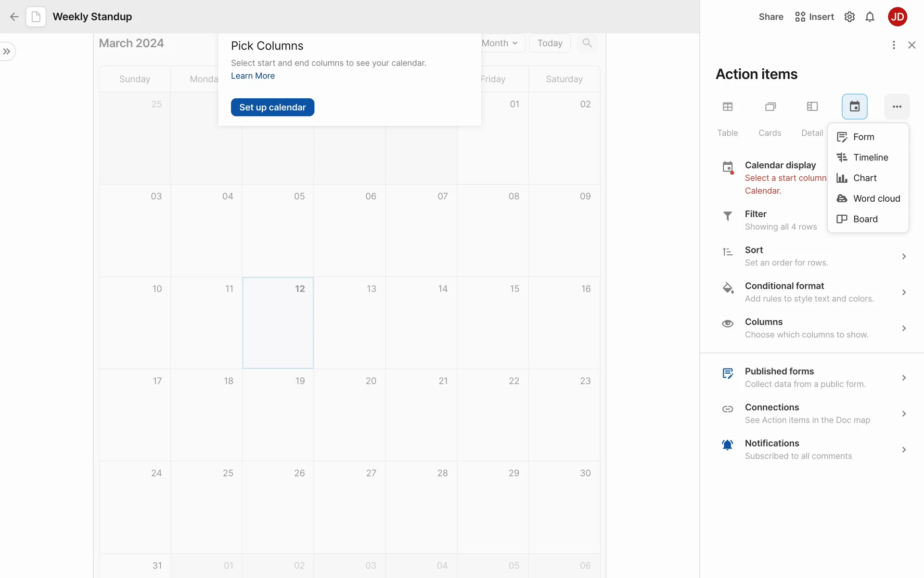The width and height of the screenshot is (924, 578).
Task: Choose Timeline from the view menu
Action: click(x=870, y=158)
